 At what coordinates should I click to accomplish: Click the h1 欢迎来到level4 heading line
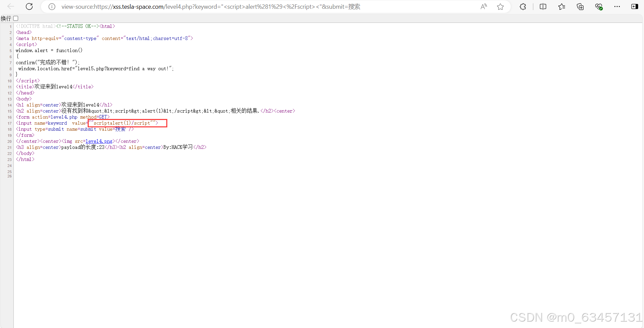(64, 105)
